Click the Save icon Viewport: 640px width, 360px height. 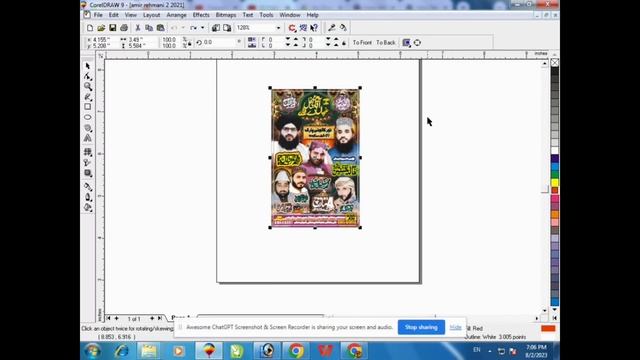(x=112, y=28)
